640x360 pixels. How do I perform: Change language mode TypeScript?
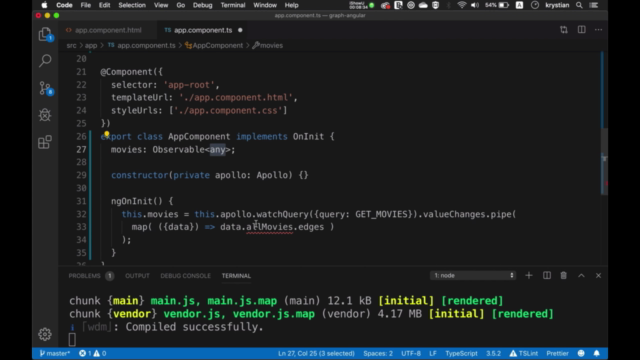coord(461,353)
